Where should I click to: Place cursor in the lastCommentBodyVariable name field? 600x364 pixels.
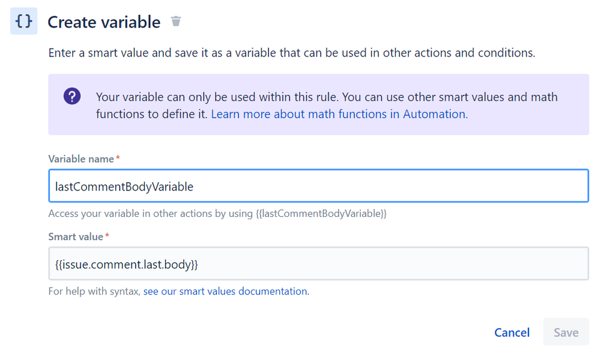click(318, 186)
